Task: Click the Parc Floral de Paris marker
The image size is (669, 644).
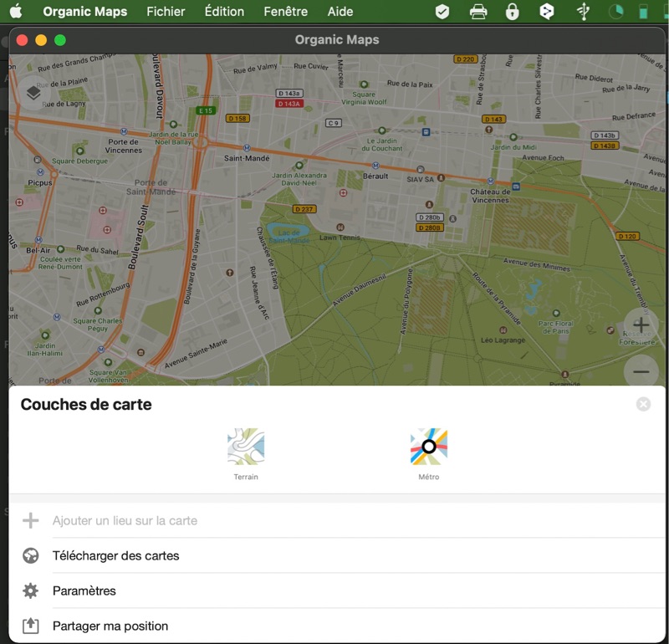Action: (x=556, y=314)
